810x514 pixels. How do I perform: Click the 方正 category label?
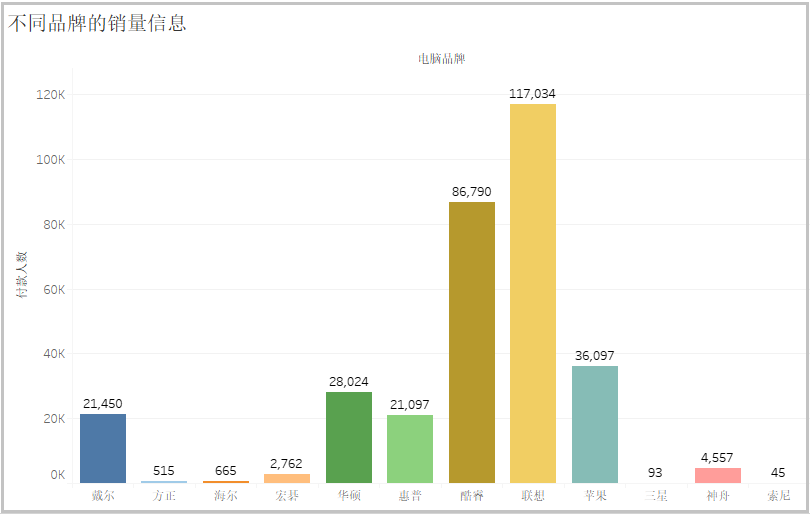click(x=164, y=496)
